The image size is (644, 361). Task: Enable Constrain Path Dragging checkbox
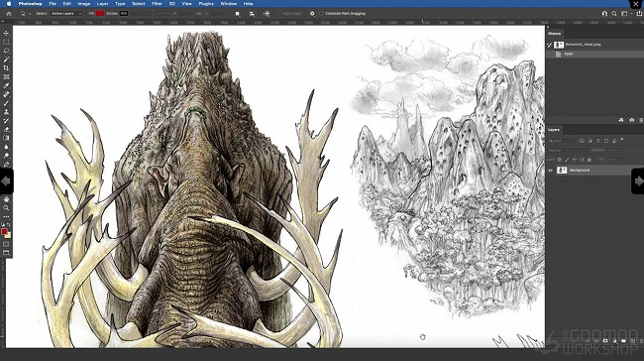coord(321,14)
